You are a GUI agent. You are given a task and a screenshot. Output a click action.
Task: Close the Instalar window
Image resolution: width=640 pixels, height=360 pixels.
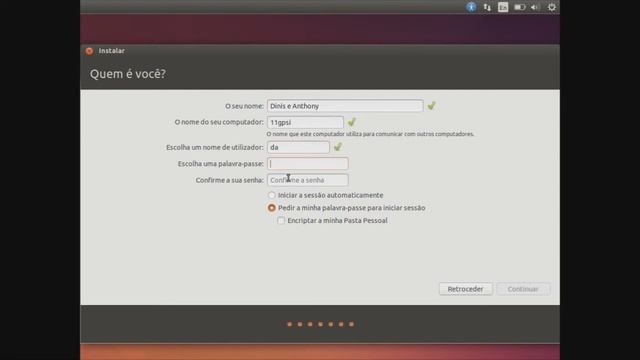click(x=89, y=51)
